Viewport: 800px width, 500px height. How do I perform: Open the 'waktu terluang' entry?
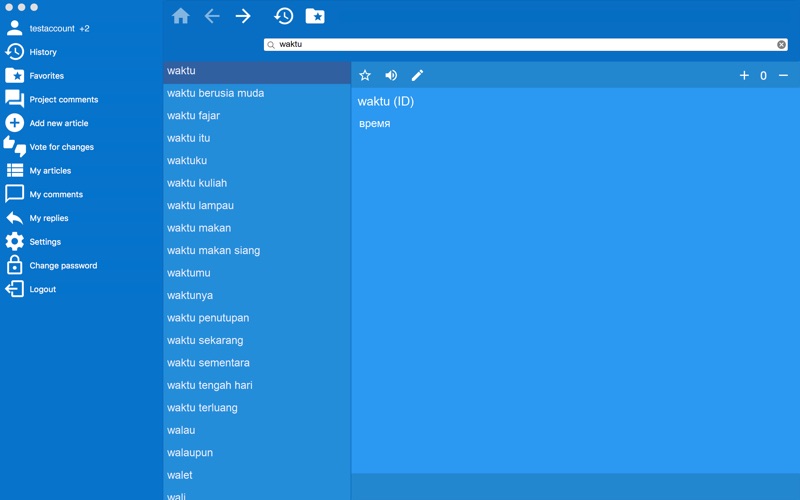pos(257,408)
